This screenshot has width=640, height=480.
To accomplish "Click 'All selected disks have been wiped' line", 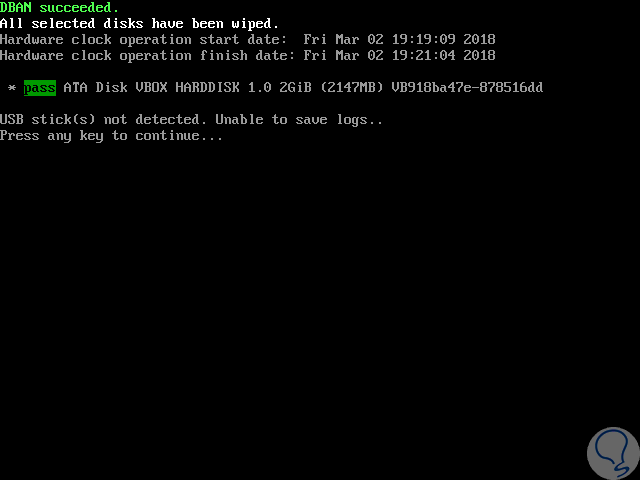I will point(140,24).
